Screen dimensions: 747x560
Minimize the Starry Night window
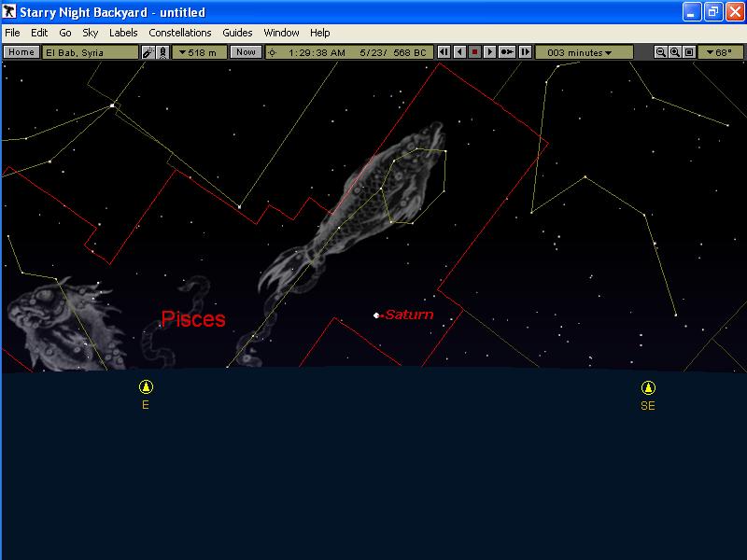(x=692, y=12)
